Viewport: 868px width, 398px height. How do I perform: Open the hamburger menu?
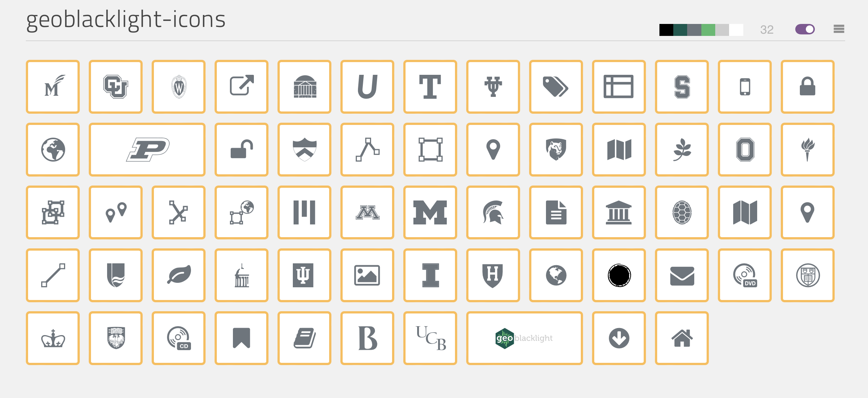point(839,29)
